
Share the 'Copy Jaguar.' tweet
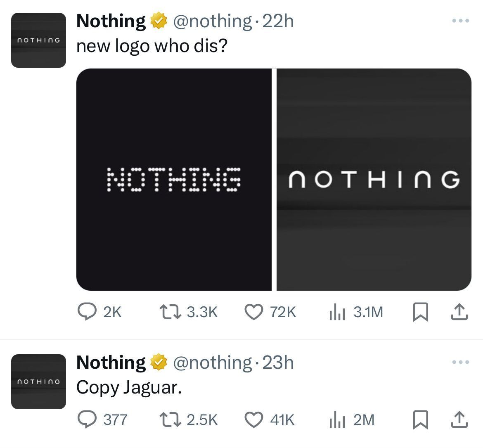point(459,420)
